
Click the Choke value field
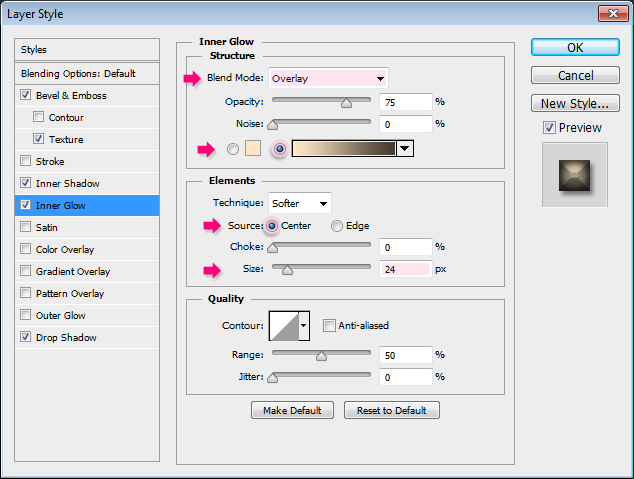pyautogui.click(x=406, y=247)
